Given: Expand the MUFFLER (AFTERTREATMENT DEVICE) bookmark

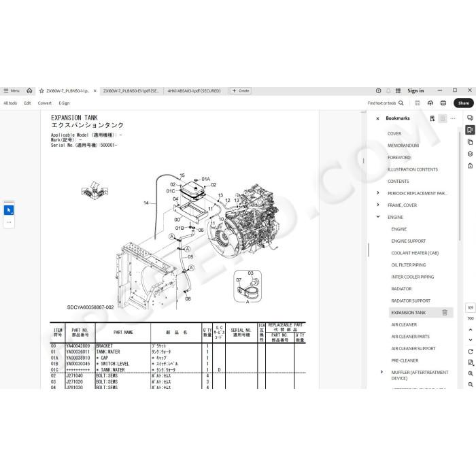Looking at the screenshot, I should pyautogui.click(x=381, y=372).
